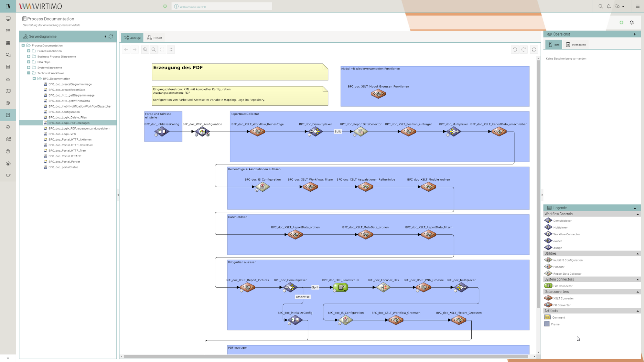Click the horizontal scrollbar below the diagram

(326, 356)
